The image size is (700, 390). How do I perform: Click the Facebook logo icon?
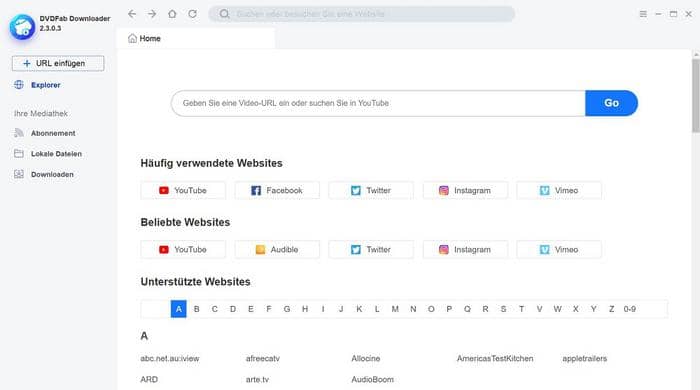[256, 191]
